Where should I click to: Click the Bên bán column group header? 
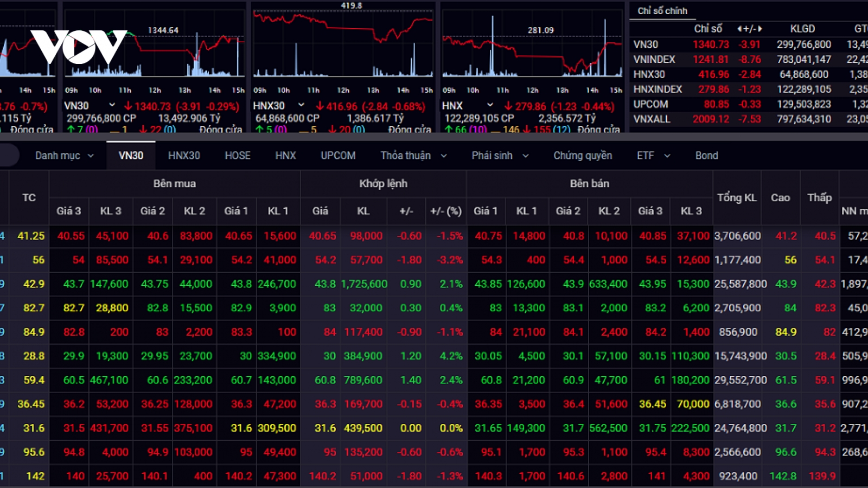(x=589, y=184)
